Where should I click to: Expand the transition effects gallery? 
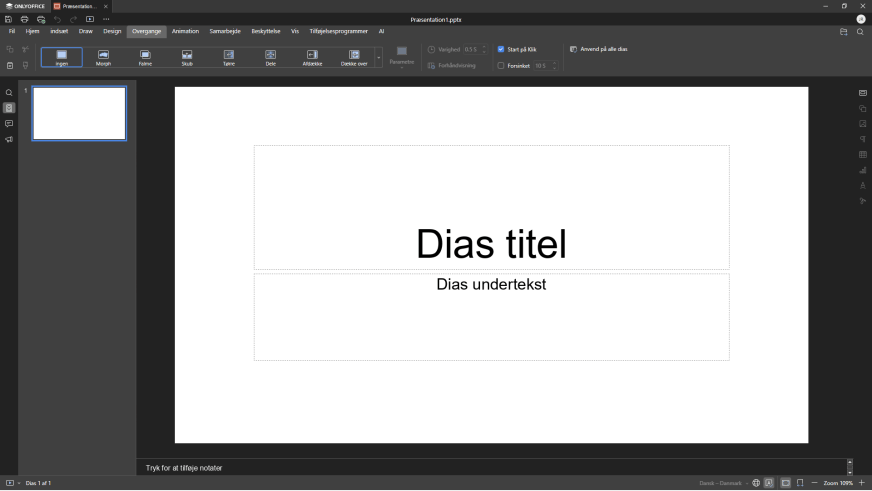point(378,58)
